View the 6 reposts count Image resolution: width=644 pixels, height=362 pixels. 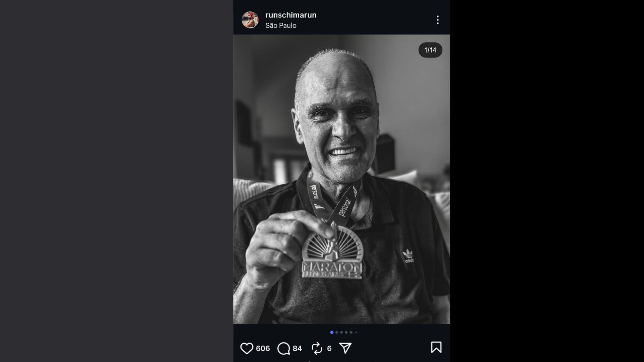[x=329, y=349]
